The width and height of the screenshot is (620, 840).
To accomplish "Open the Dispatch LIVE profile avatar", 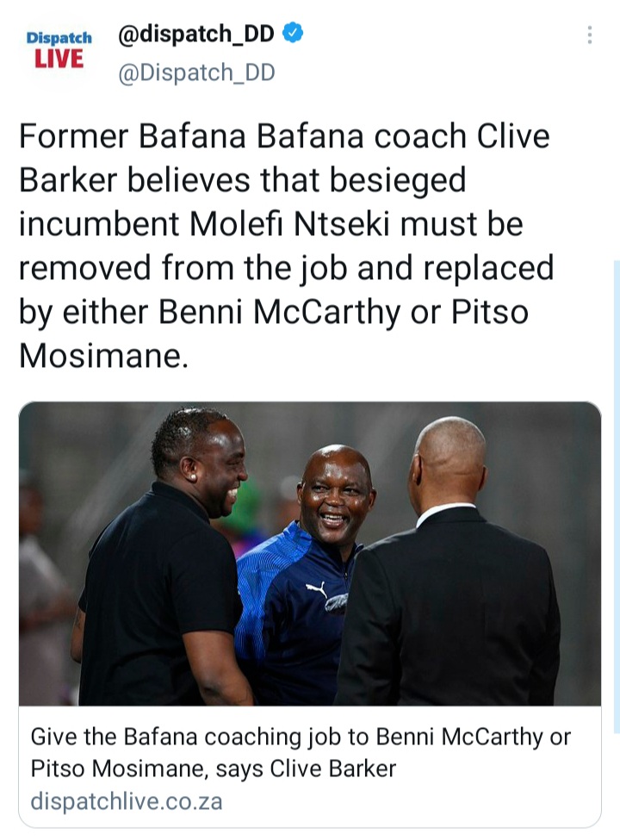I will click(x=59, y=51).
